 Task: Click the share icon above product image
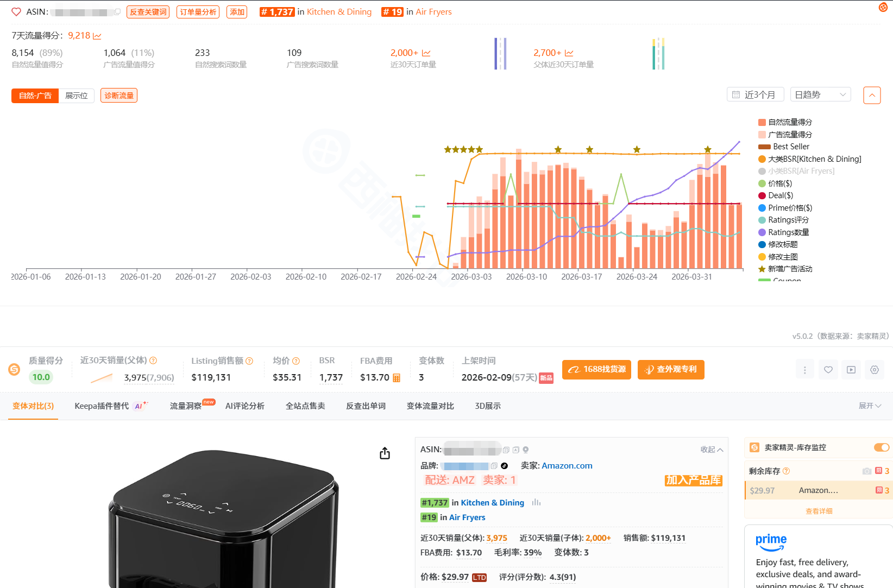click(x=385, y=453)
